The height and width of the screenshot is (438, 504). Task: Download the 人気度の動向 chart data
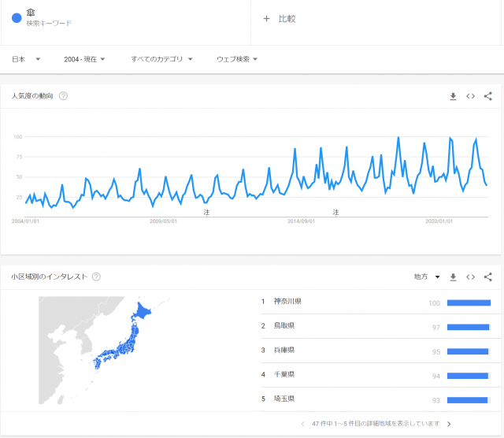click(453, 96)
